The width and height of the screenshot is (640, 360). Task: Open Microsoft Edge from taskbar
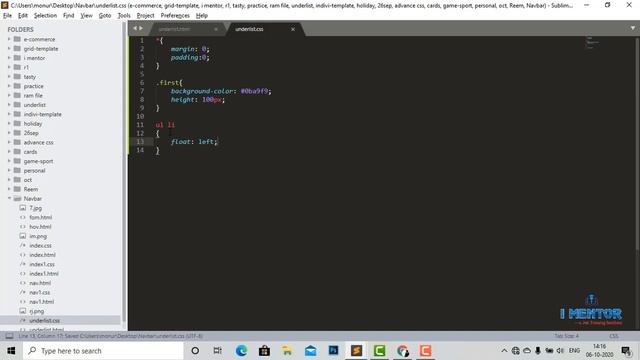241,351
